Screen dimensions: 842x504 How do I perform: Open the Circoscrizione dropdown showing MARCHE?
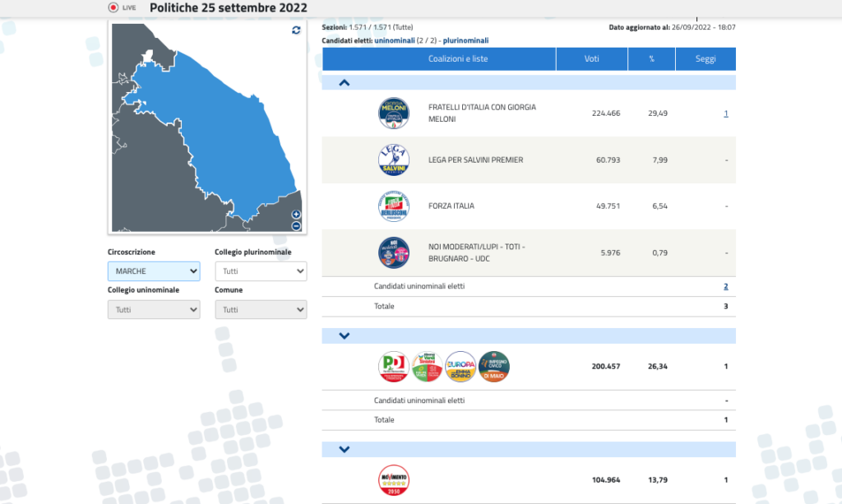click(154, 271)
